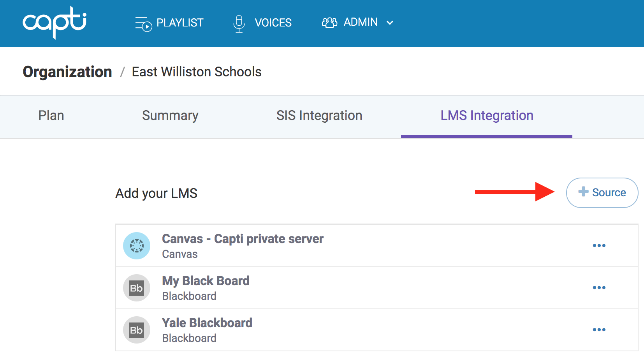This screenshot has height=363, width=644.
Task: Select My Black Board entry title
Action: pyautogui.click(x=206, y=281)
